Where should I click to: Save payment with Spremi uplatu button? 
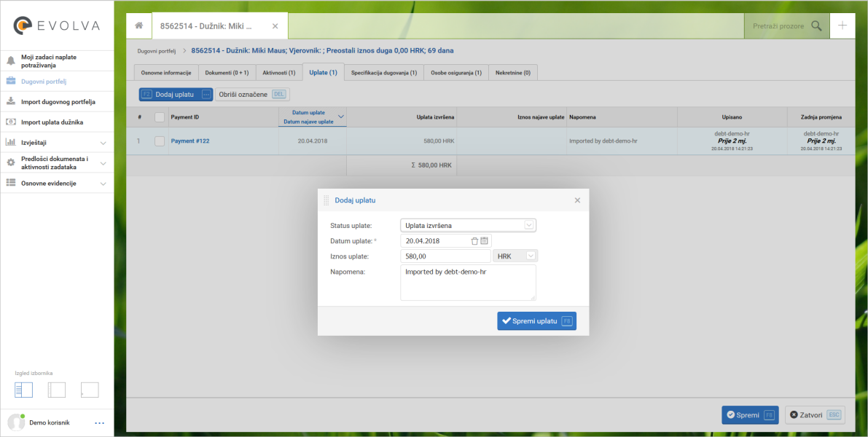click(536, 321)
